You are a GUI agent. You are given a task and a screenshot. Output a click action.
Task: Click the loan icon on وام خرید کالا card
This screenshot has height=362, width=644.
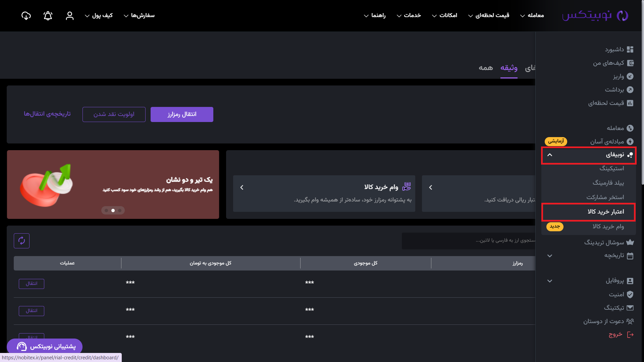407,187
